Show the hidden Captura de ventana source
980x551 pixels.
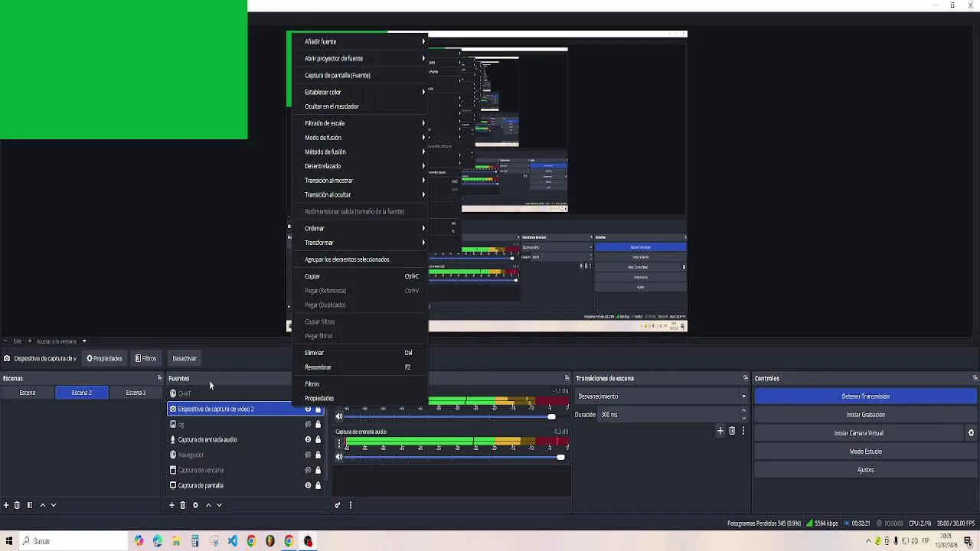[308, 470]
